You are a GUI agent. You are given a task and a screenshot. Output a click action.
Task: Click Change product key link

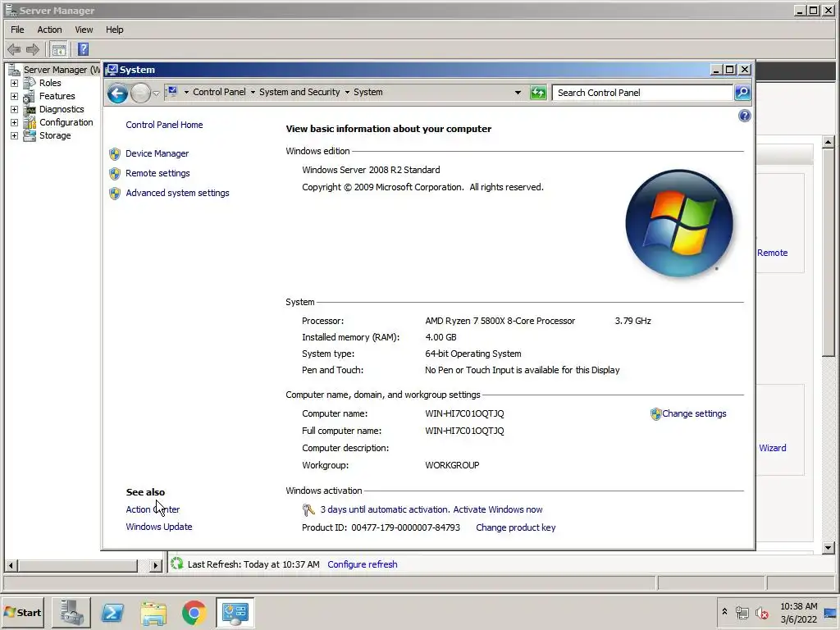pyautogui.click(x=515, y=527)
